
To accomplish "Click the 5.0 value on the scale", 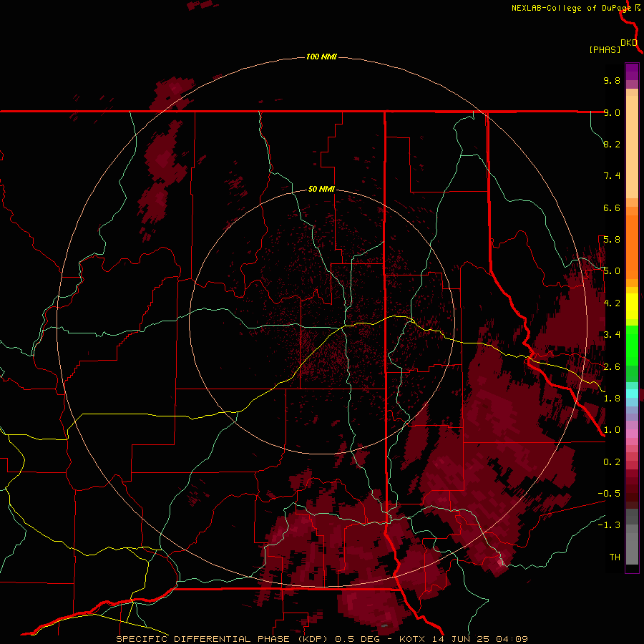I will pyautogui.click(x=612, y=271).
